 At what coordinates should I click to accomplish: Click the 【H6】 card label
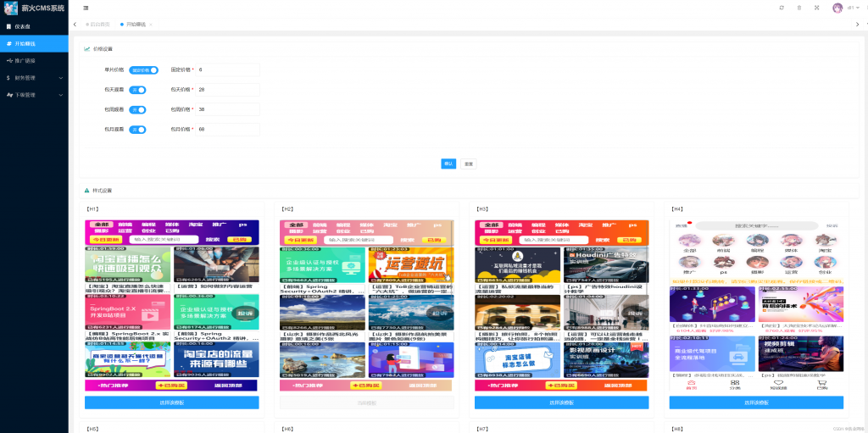(x=287, y=429)
